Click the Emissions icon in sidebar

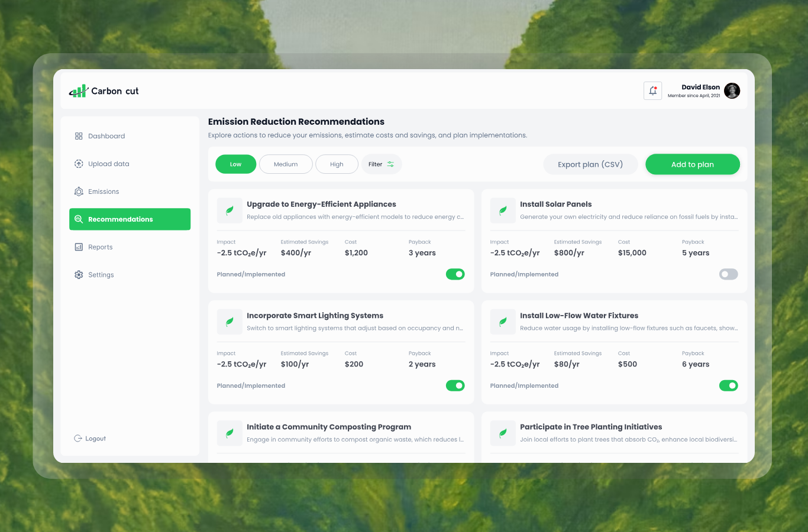click(x=79, y=192)
